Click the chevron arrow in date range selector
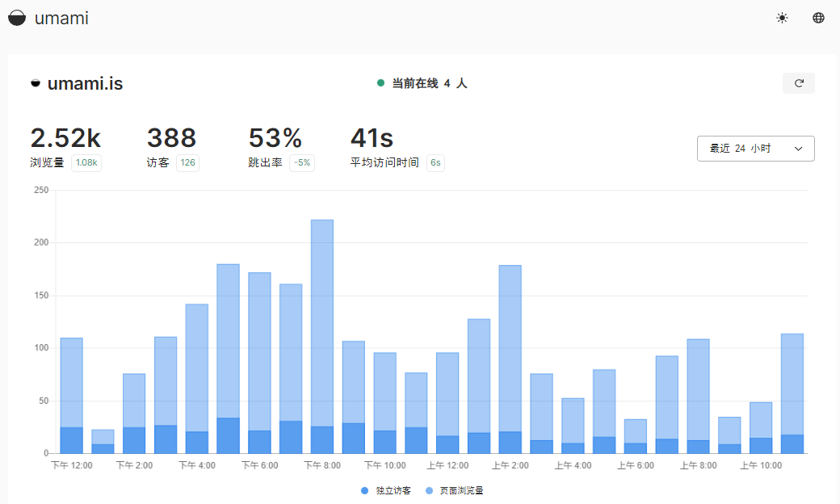 click(798, 149)
